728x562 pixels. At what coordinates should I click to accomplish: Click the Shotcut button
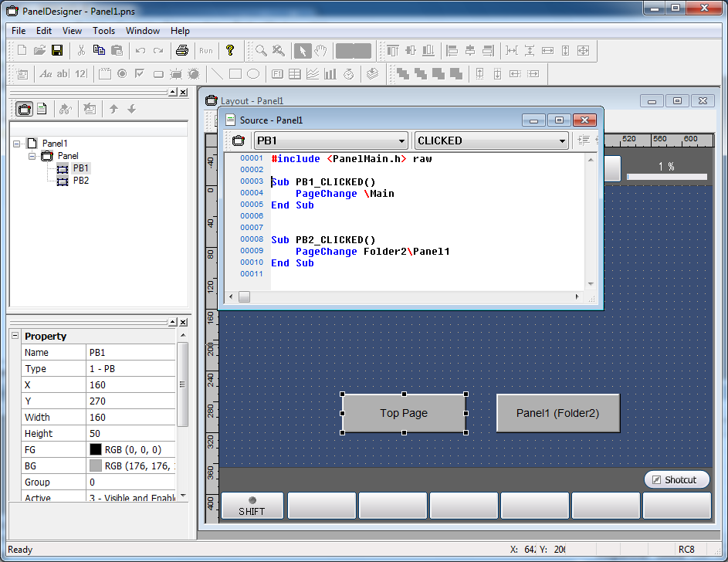tap(676, 479)
